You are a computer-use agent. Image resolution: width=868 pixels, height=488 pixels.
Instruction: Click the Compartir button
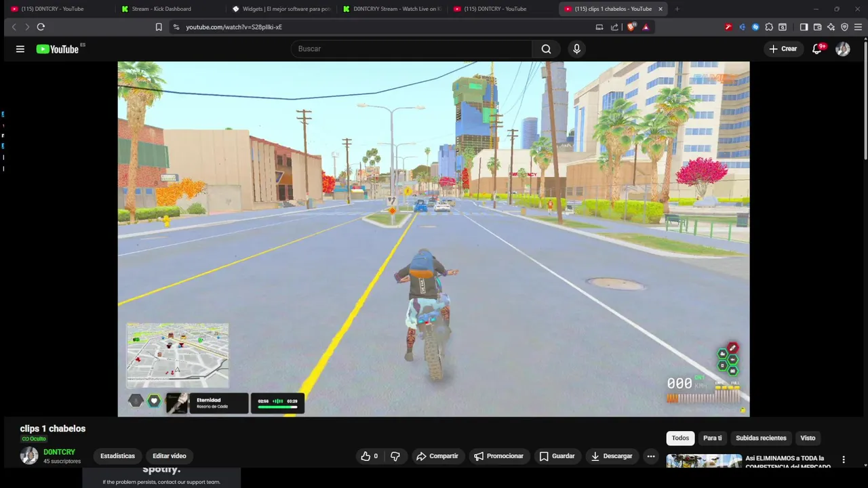(437, 456)
